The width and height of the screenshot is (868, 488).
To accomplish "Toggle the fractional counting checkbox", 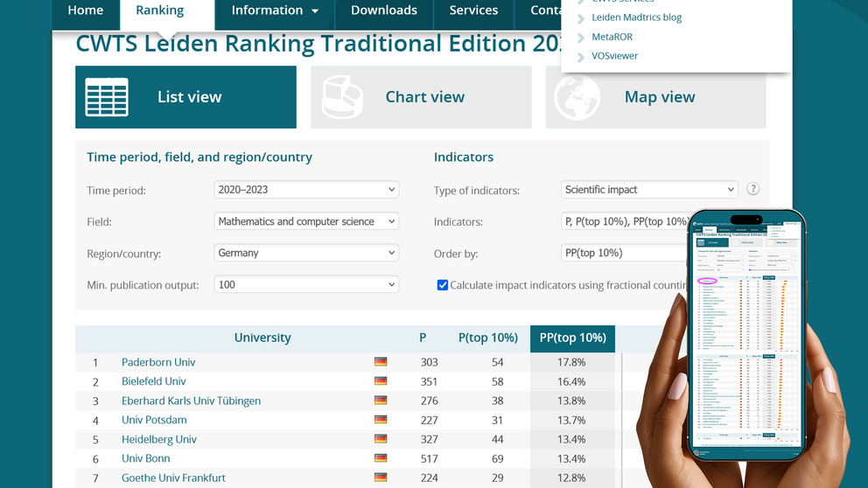I will point(443,285).
